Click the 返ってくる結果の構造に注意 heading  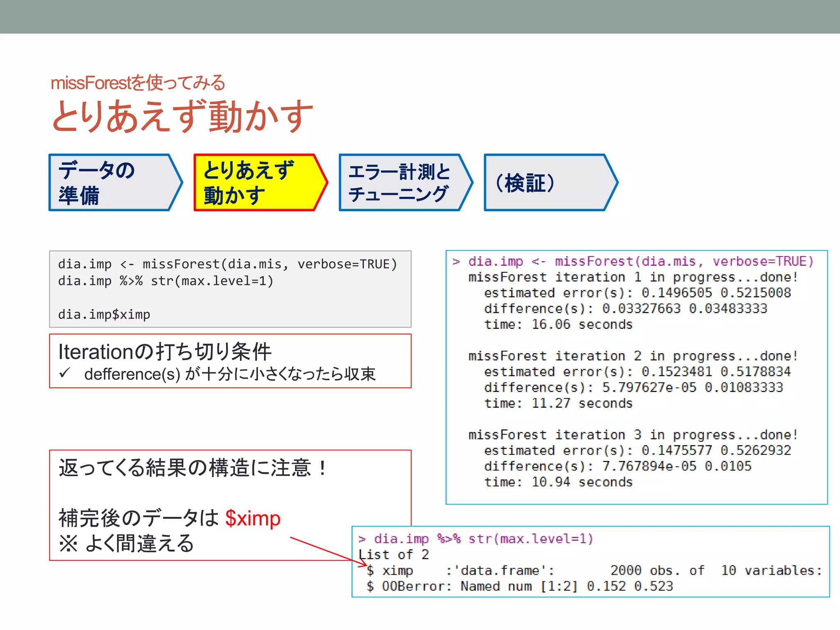(193, 468)
